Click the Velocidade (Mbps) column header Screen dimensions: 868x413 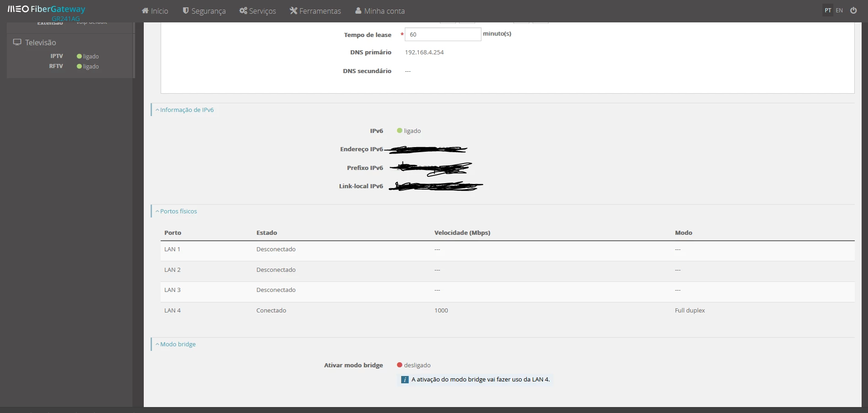(x=462, y=233)
